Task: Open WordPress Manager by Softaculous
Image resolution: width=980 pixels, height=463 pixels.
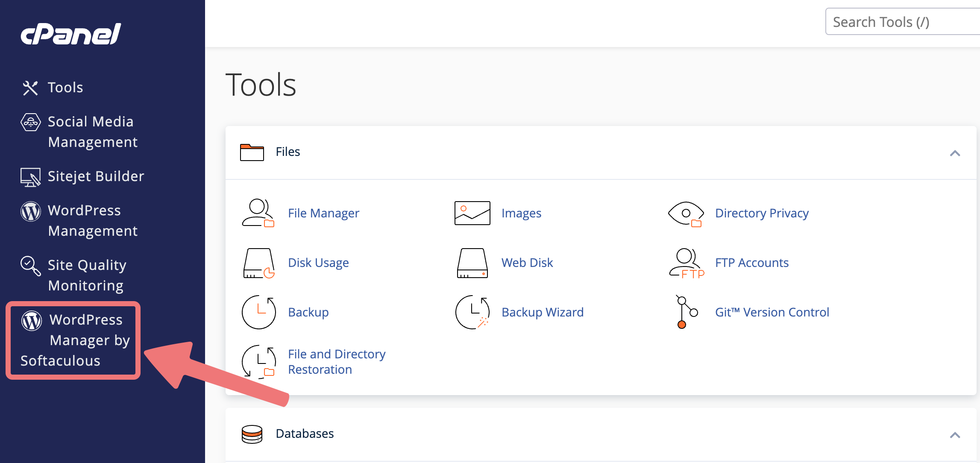Action: tap(75, 340)
